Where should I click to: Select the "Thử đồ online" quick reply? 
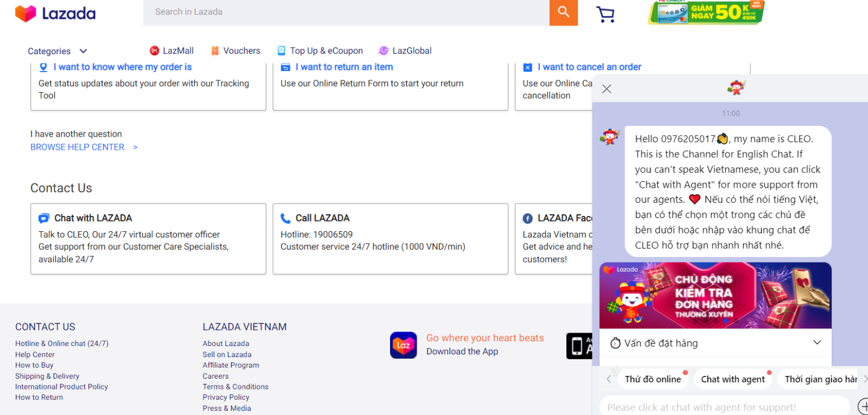[653, 379]
